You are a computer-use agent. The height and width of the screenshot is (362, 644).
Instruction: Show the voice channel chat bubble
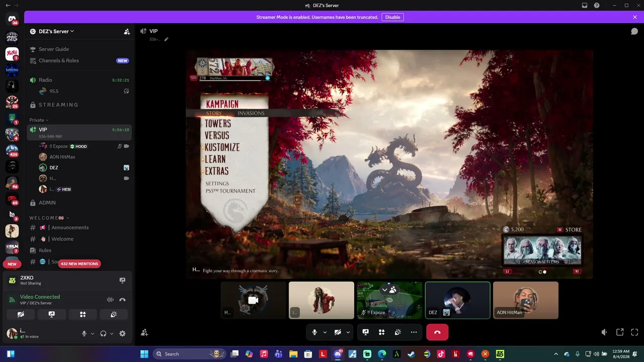[x=634, y=31]
